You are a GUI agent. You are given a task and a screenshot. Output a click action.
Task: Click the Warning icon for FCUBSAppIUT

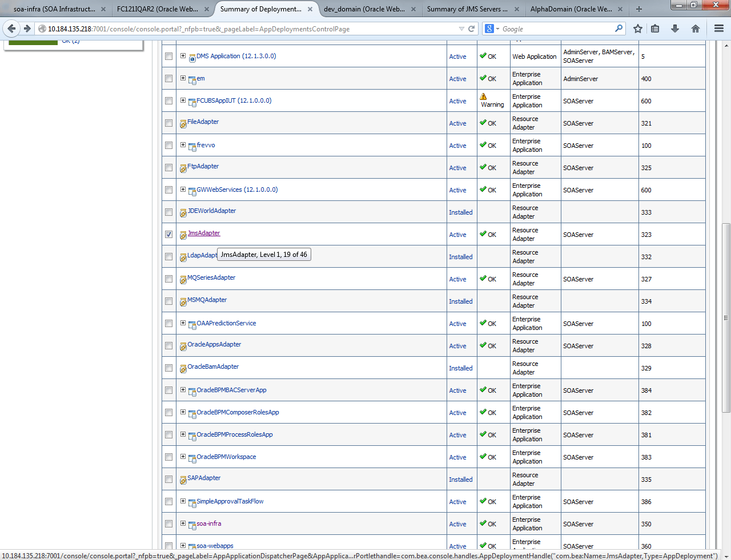click(x=483, y=96)
